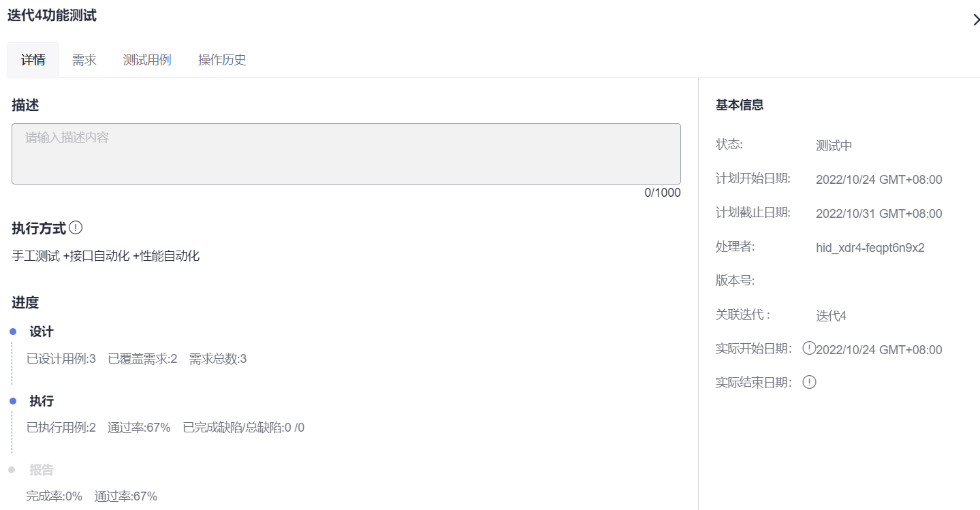The height and width of the screenshot is (510, 980).
Task: Click the 设计 progress step heading
Action: 41,332
